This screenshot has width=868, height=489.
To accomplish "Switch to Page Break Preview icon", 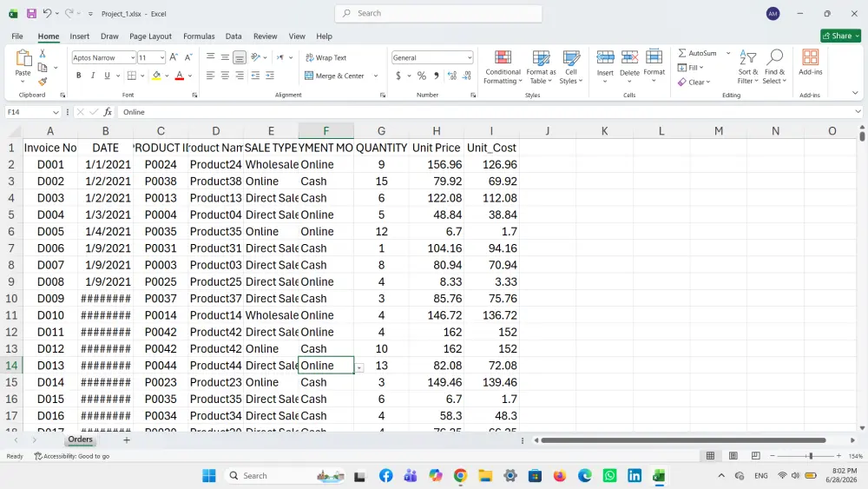I will click(756, 456).
